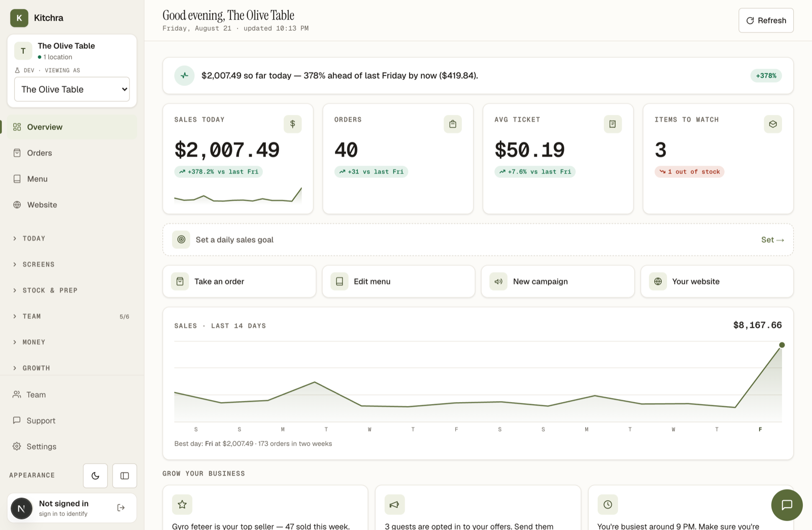Screen dimensions: 812x530
Task: Open Settings from the sidebar
Action: [72, 446]
